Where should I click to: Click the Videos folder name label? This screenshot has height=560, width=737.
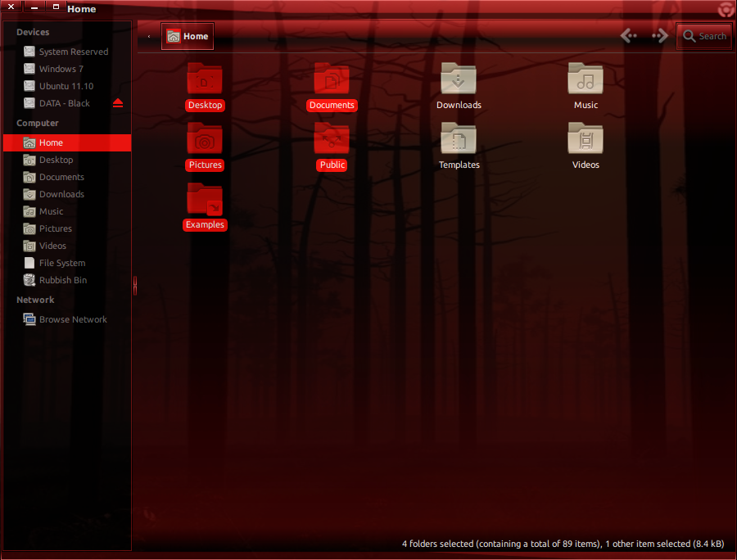[586, 165]
